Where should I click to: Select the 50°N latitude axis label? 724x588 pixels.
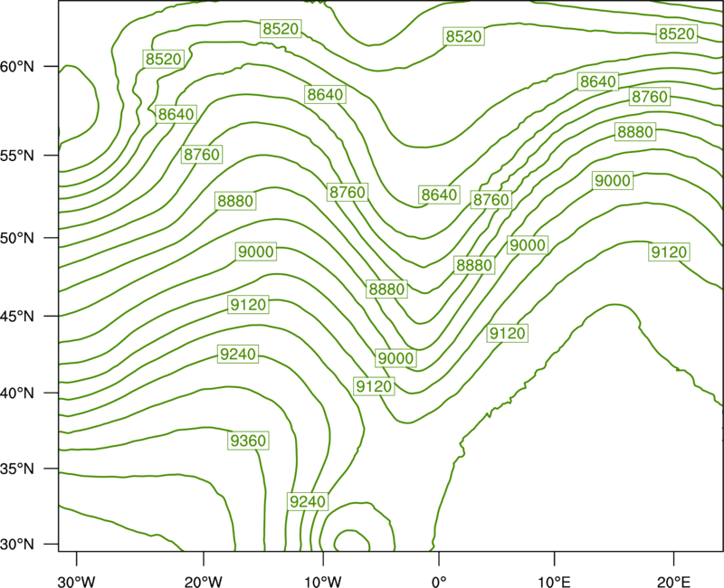point(17,238)
